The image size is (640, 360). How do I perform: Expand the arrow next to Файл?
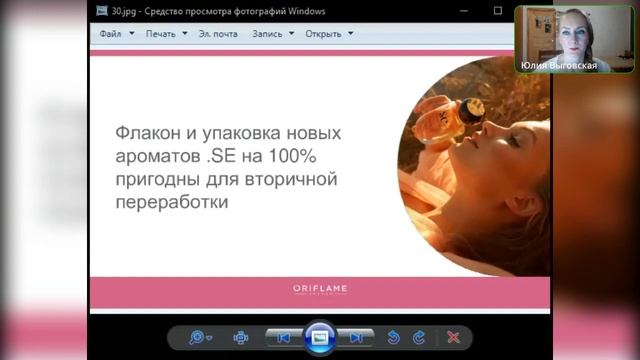[132, 33]
